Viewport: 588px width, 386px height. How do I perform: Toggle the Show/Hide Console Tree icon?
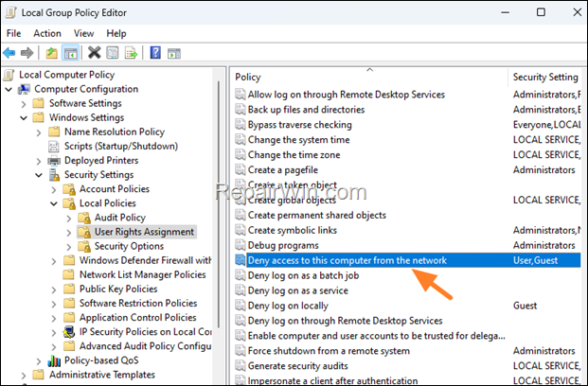coord(70,53)
